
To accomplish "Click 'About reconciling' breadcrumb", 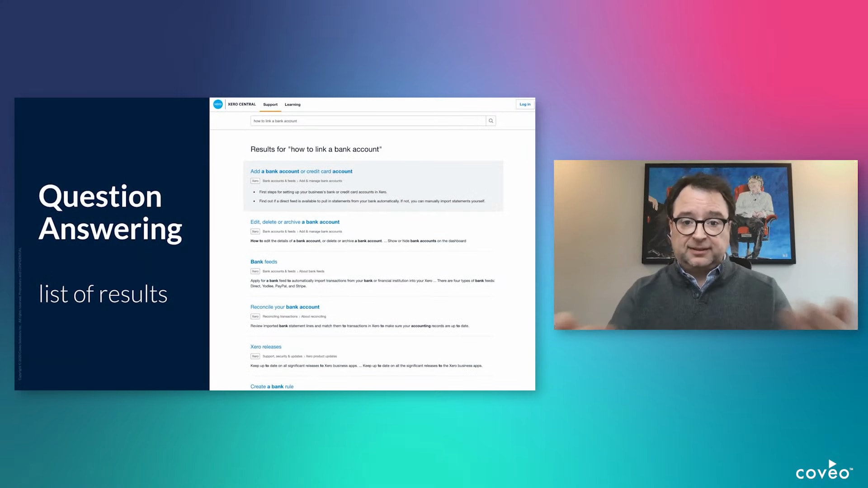I will click(x=313, y=316).
